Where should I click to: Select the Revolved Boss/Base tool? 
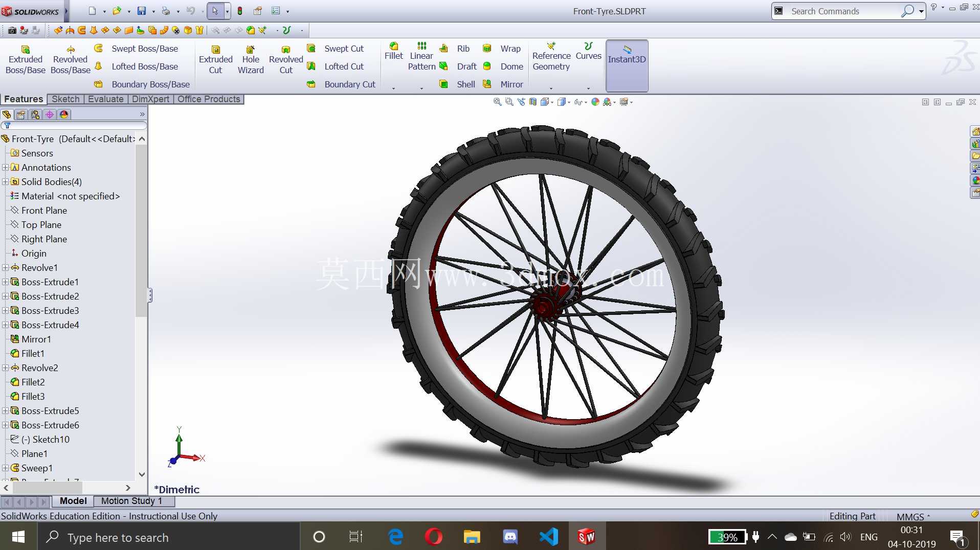(x=71, y=60)
